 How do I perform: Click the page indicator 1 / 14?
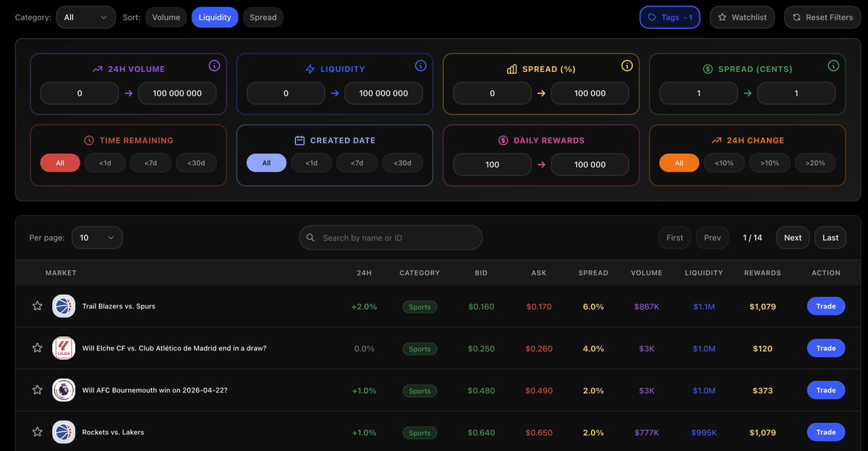tap(752, 237)
